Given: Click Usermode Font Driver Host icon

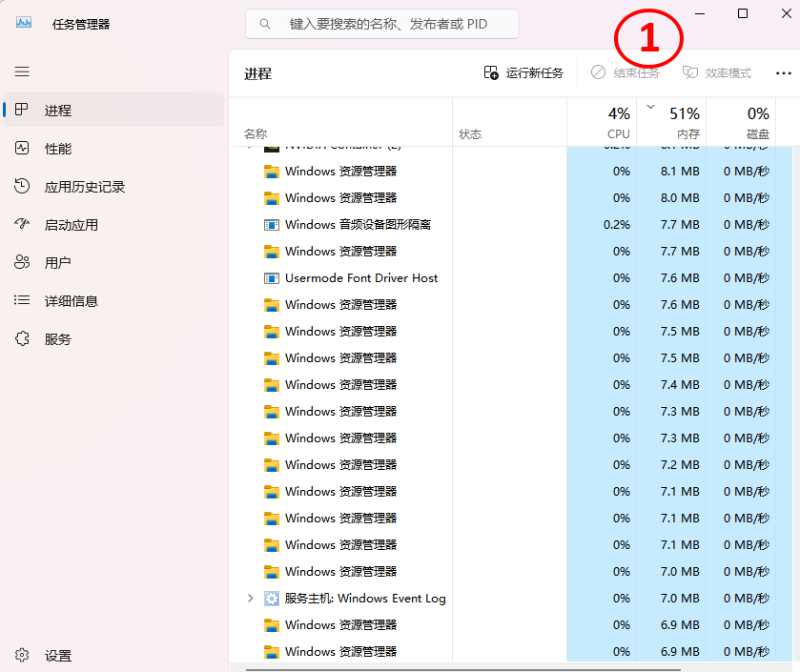Looking at the screenshot, I should 272,278.
